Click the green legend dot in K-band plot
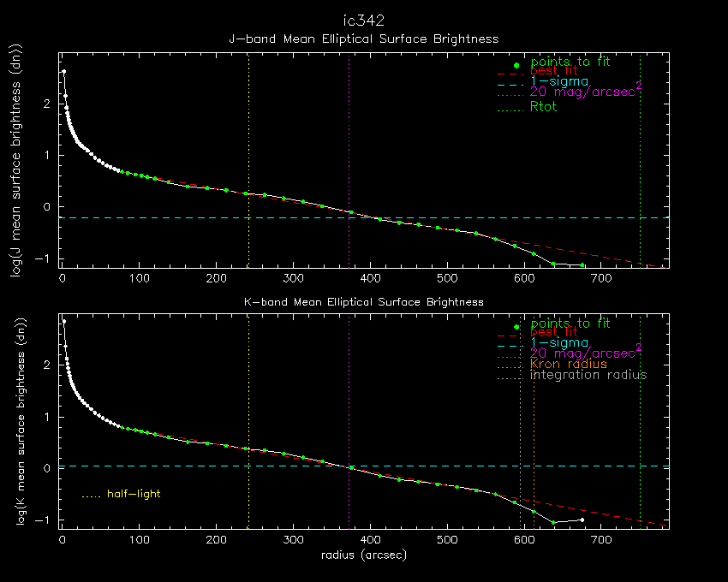The image size is (728, 582). 516,327
